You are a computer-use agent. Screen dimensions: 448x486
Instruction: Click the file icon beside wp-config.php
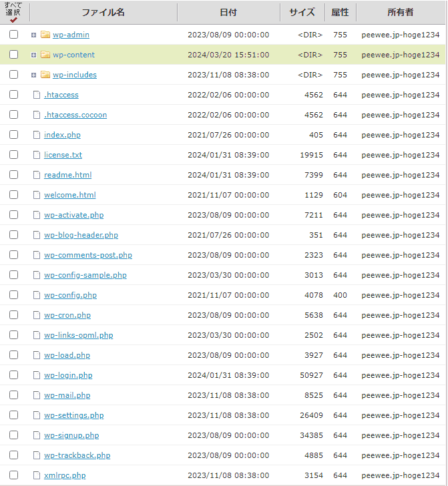click(x=37, y=295)
